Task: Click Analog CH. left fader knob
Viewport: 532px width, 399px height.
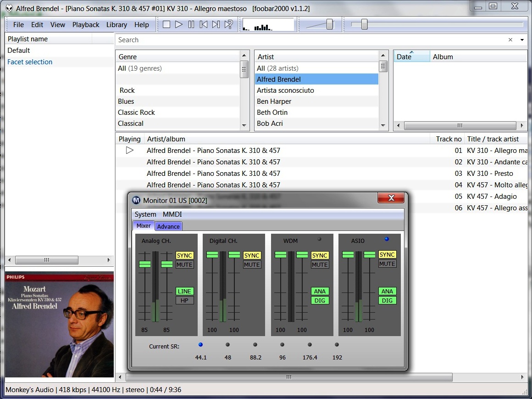Action: 145,264
